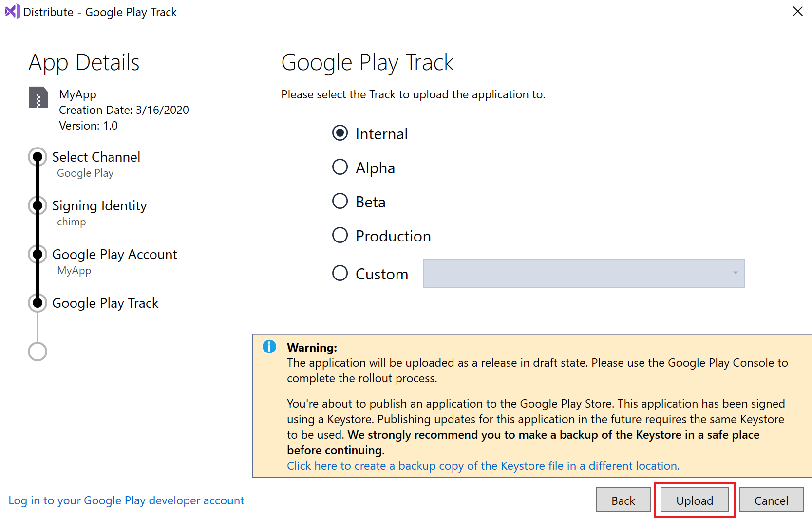812x519 pixels.
Task: Click the Visual Studio logo icon
Action: 12,11
